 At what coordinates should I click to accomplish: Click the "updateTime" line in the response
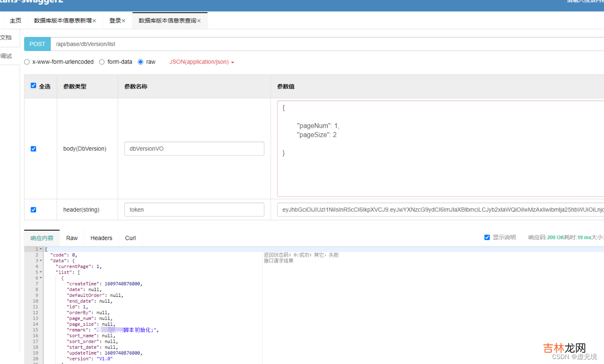pos(104,353)
